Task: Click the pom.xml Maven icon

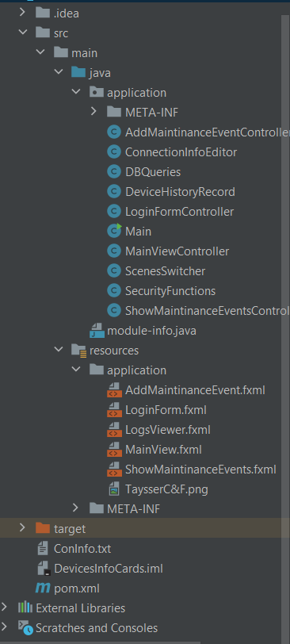Action: click(43, 588)
